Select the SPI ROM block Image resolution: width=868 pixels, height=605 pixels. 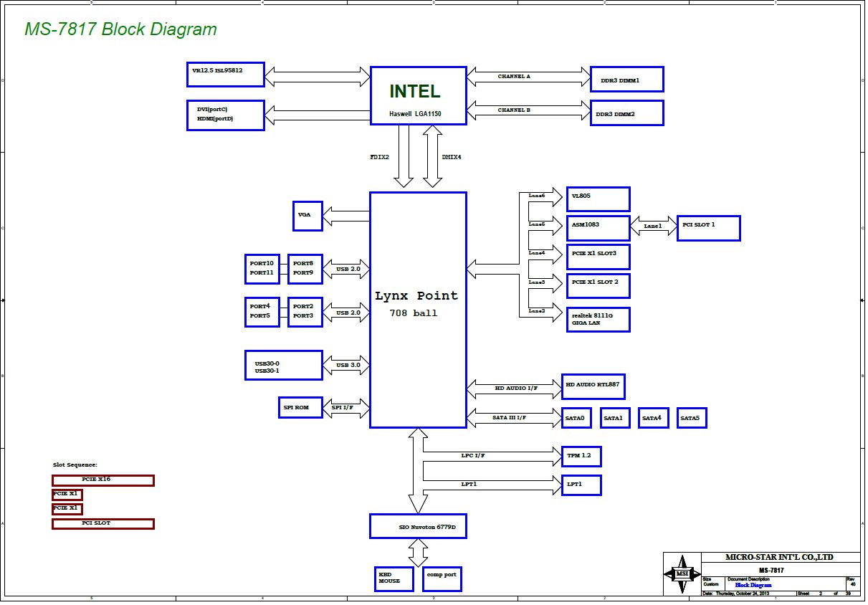coord(301,407)
